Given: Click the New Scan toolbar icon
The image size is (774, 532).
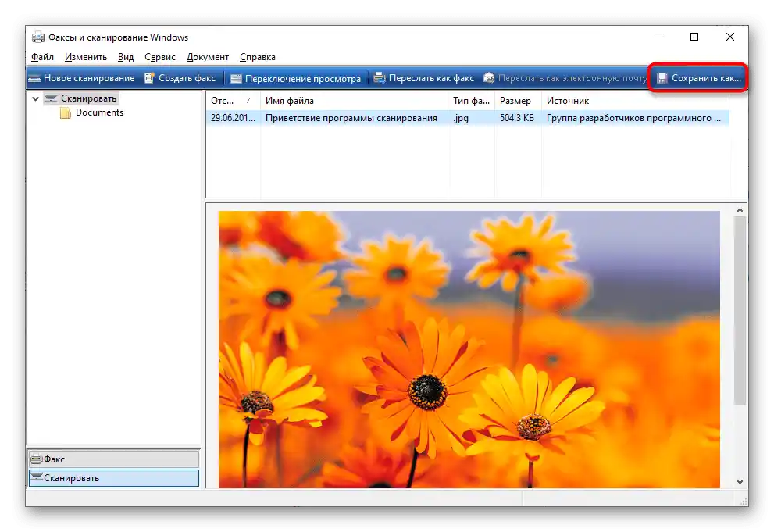Looking at the screenshot, I should coord(34,78).
